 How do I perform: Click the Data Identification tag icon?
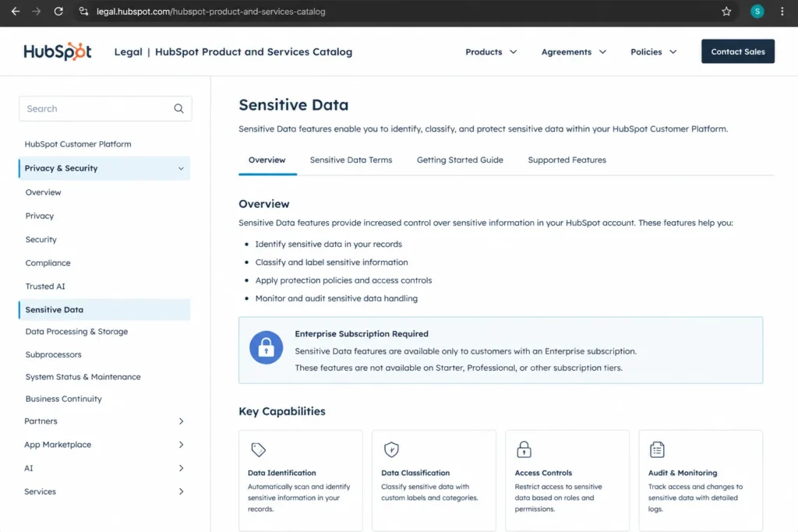[258, 449]
